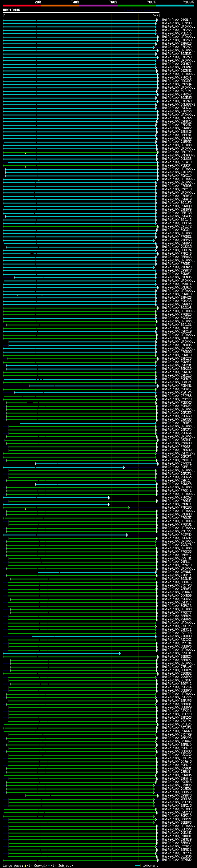197x868 pixels.
Task: Open hit UniRef100_C0LGG7-2
Action: pos(179,104)
